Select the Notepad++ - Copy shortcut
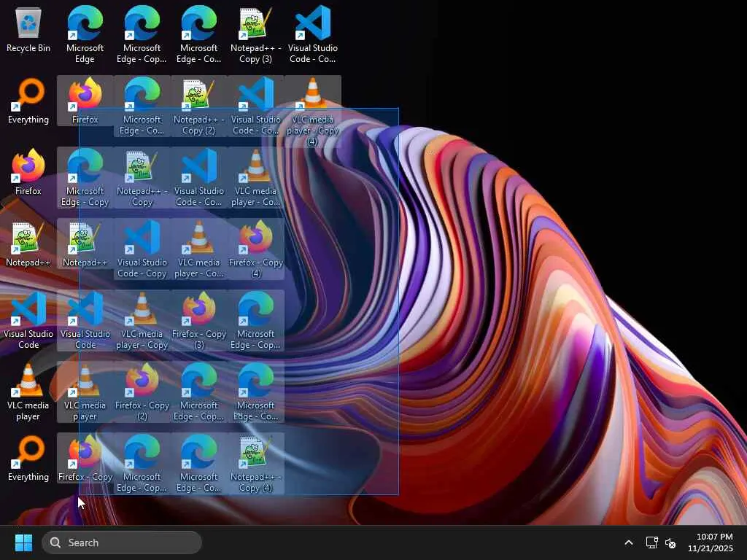The width and height of the screenshot is (747, 560). (x=142, y=177)
